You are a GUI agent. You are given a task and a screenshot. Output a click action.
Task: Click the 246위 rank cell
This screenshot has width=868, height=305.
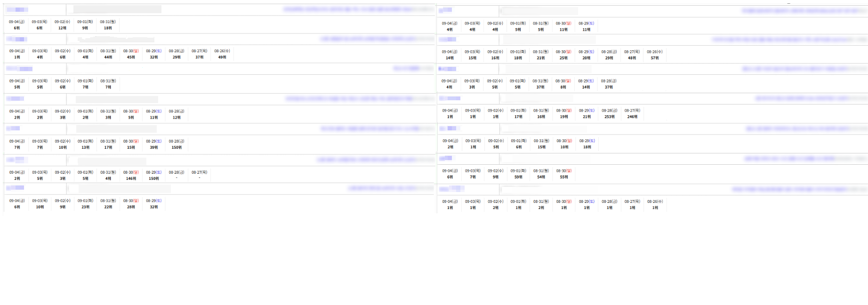[x=632, y=117]
